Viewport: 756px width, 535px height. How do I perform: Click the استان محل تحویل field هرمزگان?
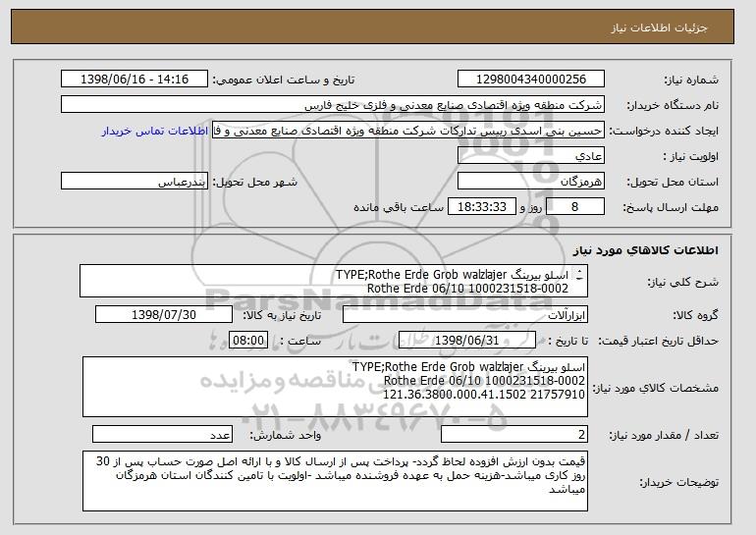click(x=531, y=182)
